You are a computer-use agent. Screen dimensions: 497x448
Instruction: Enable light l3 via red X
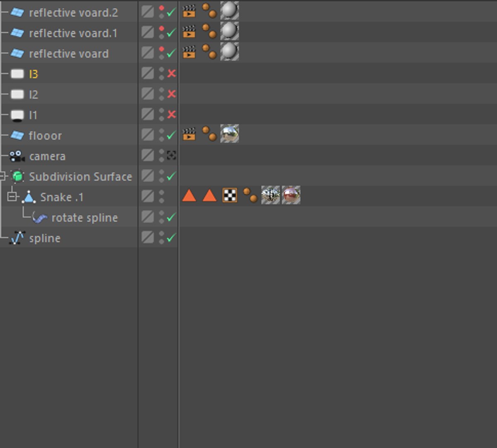172,73
